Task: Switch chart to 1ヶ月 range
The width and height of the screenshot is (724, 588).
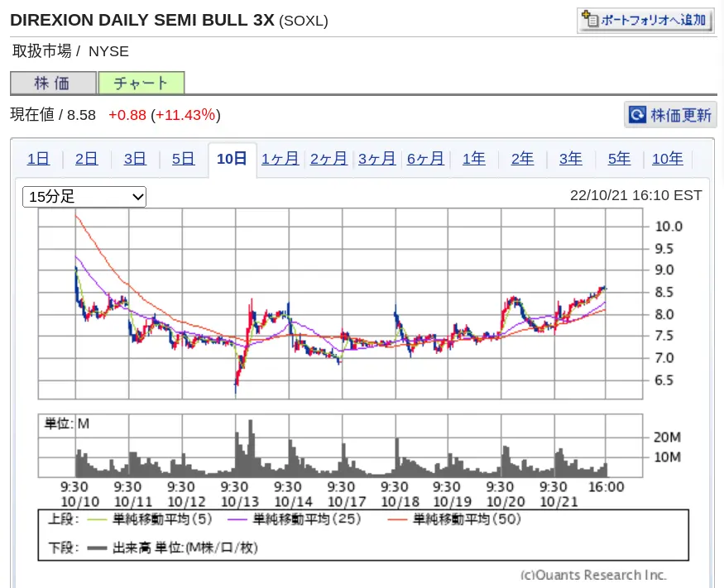Action: [280, 159]
